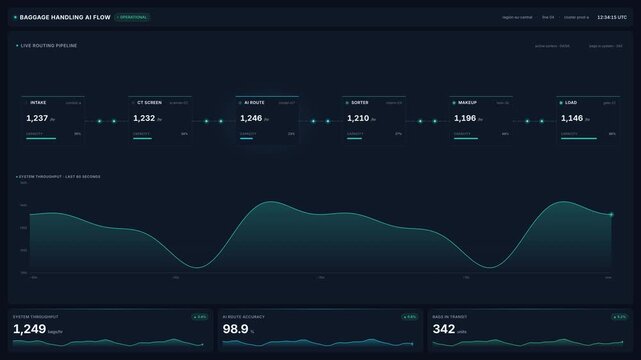Click the status dot beside AI ROUTE
The width and height of the screenshot is (641, 360).
click(x=240, y=103)
